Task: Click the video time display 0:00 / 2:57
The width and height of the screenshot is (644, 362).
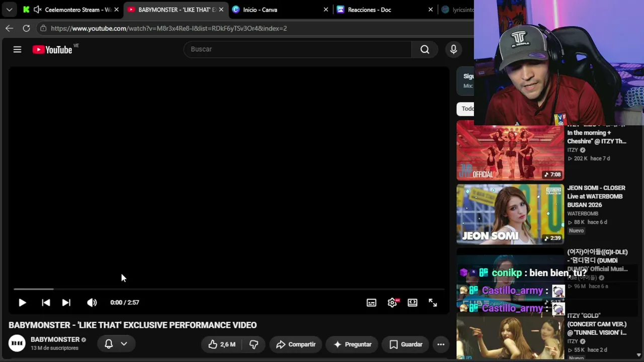Action: coord(125,303)
